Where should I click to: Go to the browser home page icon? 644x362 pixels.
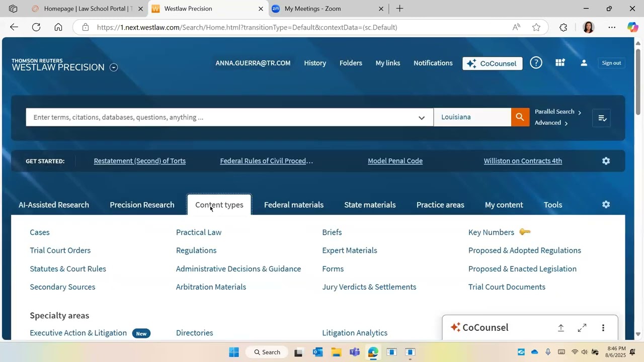coord(58,27)
